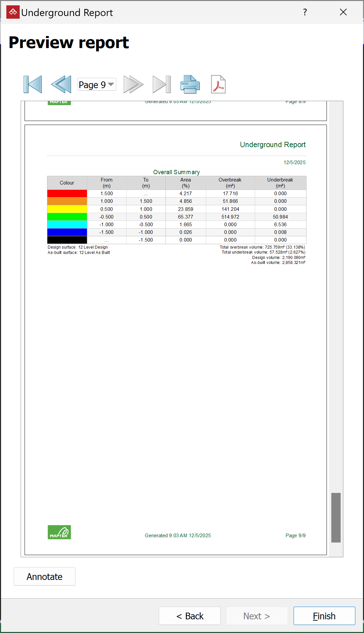Click the red colour swatch row
The image size is (364, 633).
67,194
